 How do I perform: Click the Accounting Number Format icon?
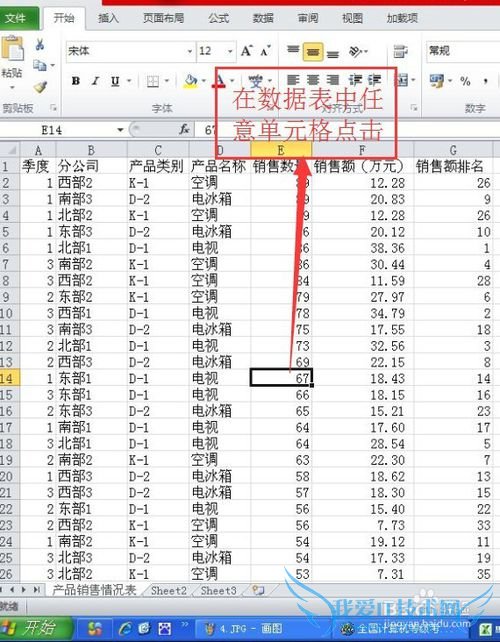coord(437,80)
